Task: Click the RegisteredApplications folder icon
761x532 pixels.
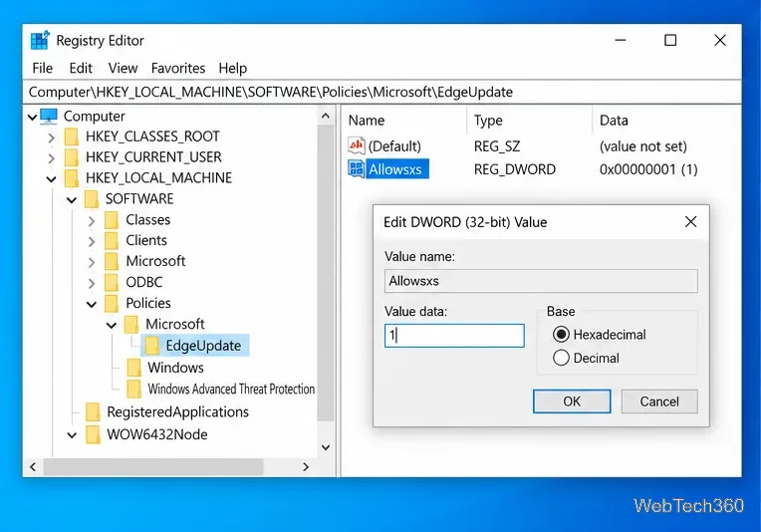Action: coord(93,412)
